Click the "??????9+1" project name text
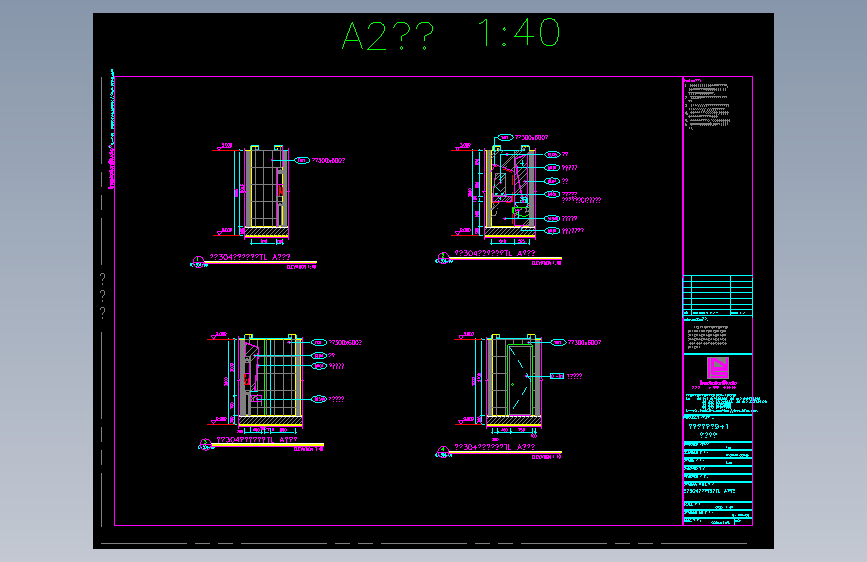This screenshot has height=562, width=867. coord(709,426)
